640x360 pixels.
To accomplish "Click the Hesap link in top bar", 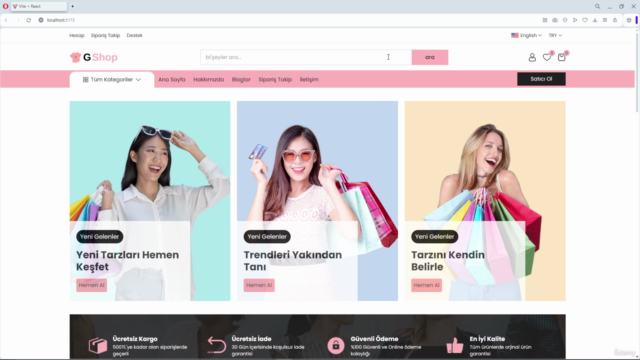I will [77, 36].
